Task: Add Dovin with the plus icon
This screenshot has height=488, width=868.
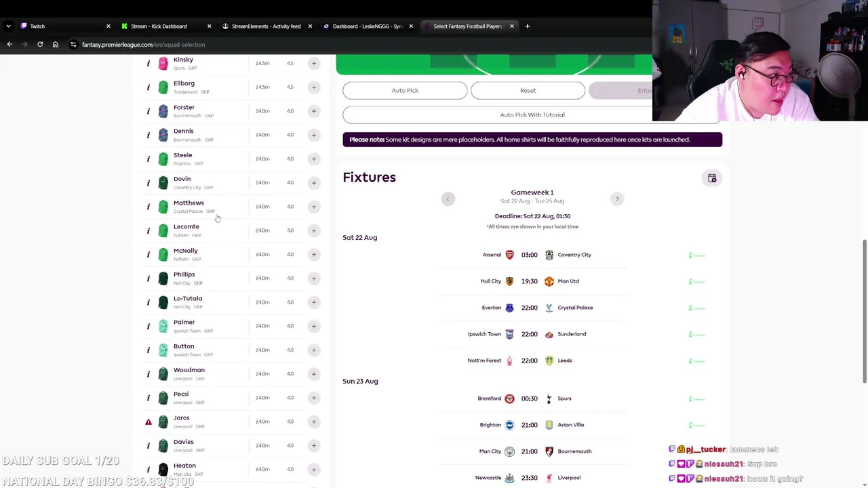Action: tap(313, 183)
